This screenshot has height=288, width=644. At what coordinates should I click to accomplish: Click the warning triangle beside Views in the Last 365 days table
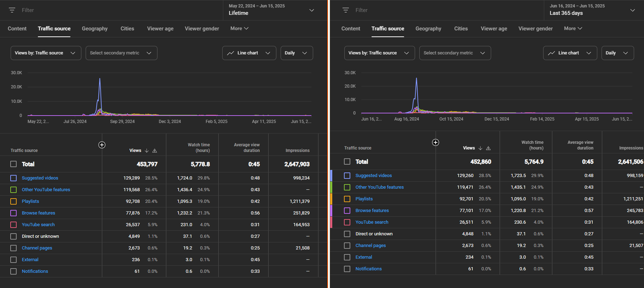(488, 148)
